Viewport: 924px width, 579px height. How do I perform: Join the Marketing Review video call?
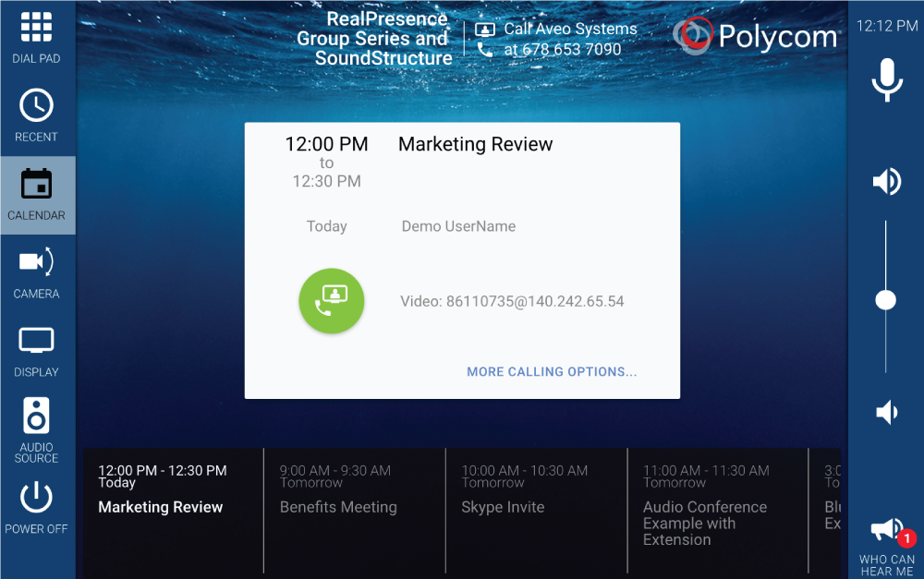tap(332, 301)
